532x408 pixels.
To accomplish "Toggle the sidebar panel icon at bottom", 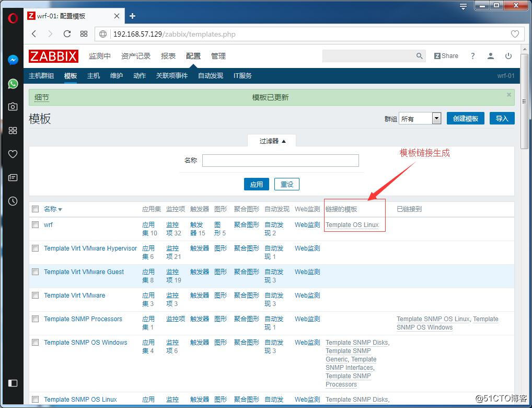I will [x=13, y=383].
